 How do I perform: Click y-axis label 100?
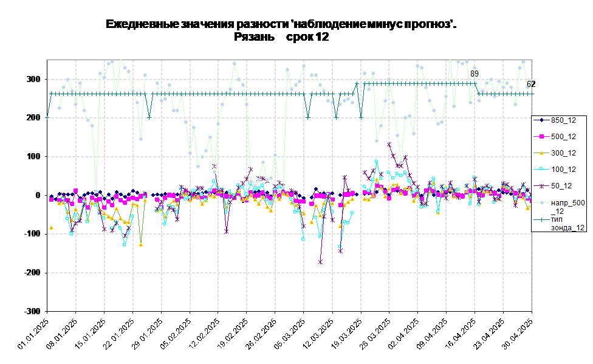coord(33,156)
